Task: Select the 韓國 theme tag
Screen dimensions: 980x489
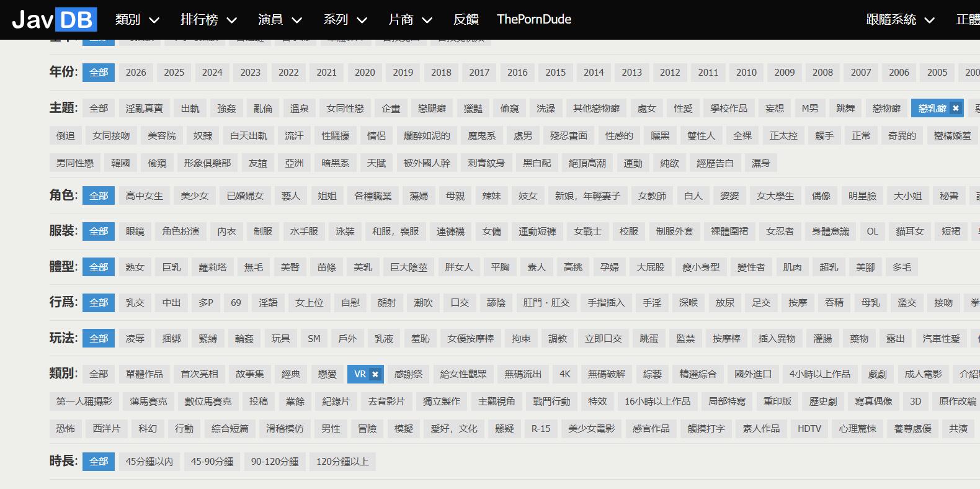Action: (x=120, y=163)
